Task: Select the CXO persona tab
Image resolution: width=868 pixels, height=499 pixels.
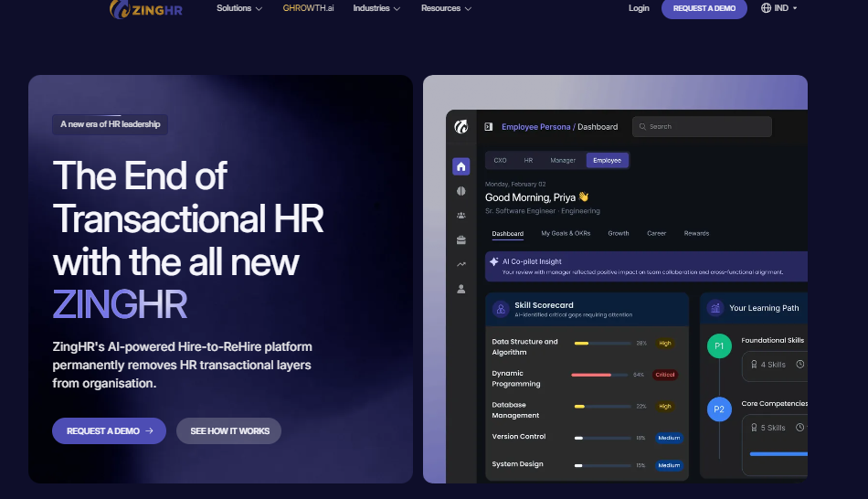Action: 500,161
